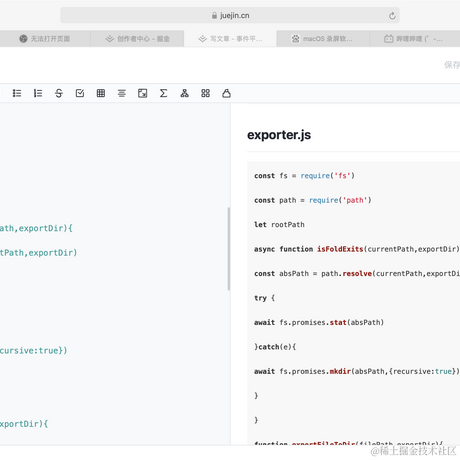Screen dimensions: 460x460
Task: Insert a table
Action: tap(101, 93)
